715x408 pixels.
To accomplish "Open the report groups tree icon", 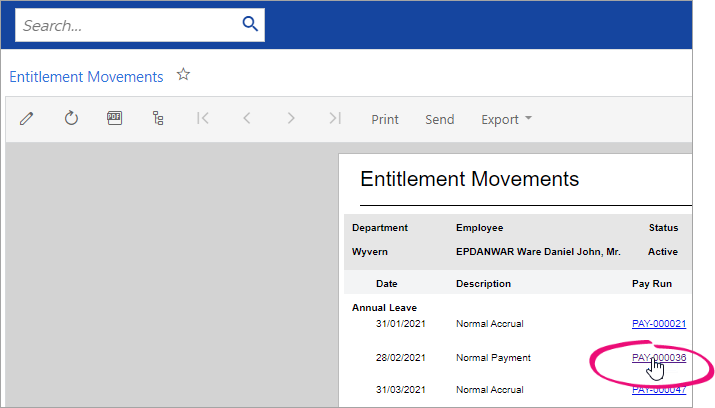I will click(x=158, y=119).
